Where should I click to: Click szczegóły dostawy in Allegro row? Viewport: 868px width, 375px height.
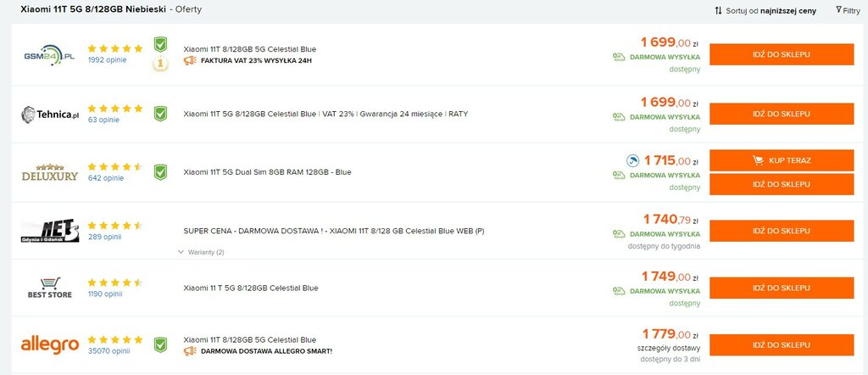click(668, 349)
